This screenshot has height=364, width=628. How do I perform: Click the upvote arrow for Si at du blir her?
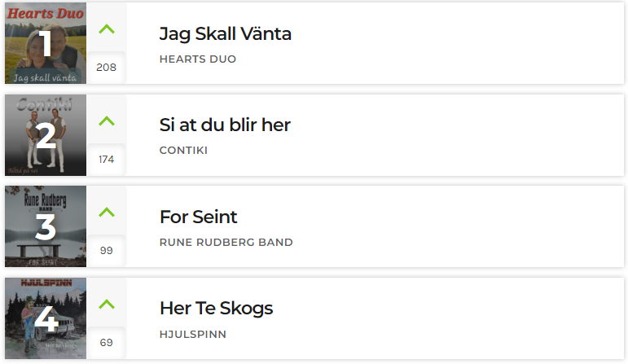[107, 121]
